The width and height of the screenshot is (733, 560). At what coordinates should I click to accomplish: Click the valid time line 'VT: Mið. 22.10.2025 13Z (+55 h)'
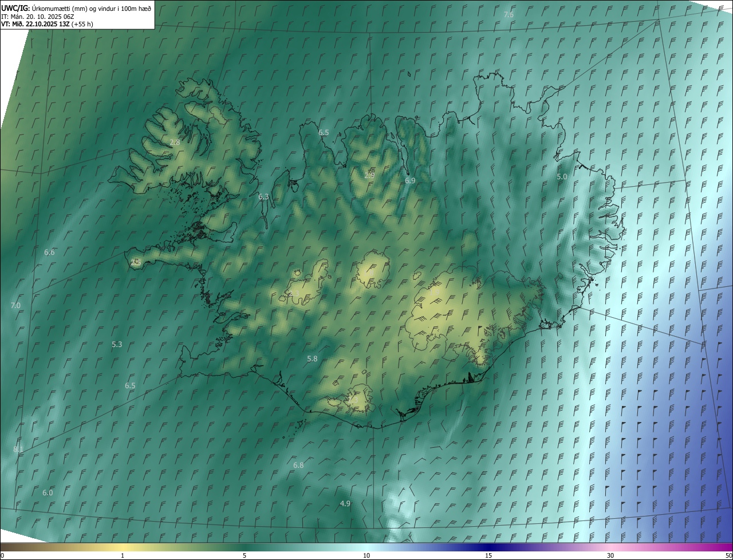pyautogui.click(x=47, y=24)
